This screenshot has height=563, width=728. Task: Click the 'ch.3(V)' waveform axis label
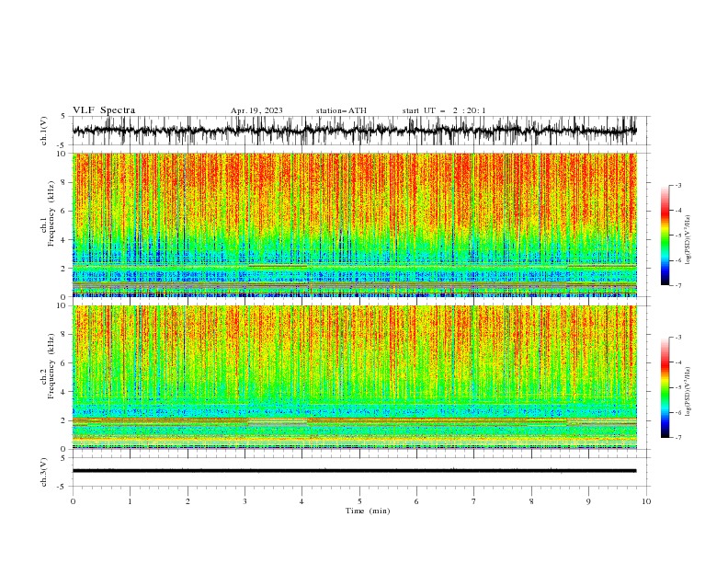(x=44, y=472)
